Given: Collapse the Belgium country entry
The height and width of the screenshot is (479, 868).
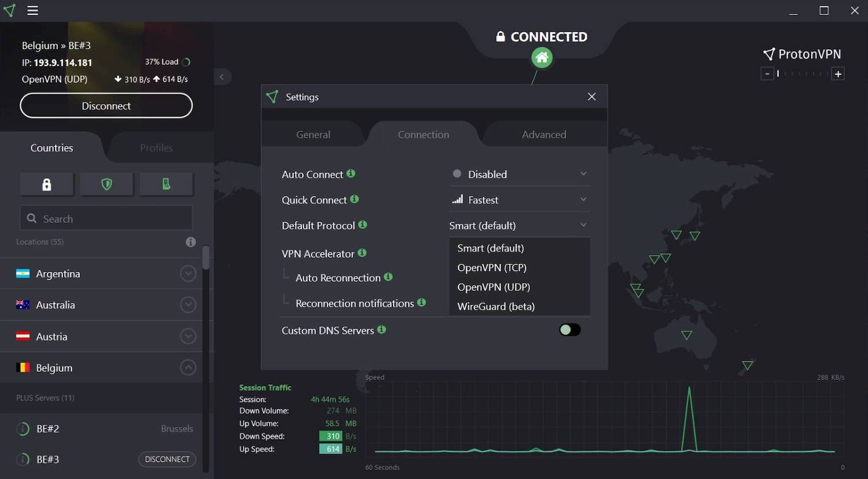Looking at the screenshot, I should (188, 367).
